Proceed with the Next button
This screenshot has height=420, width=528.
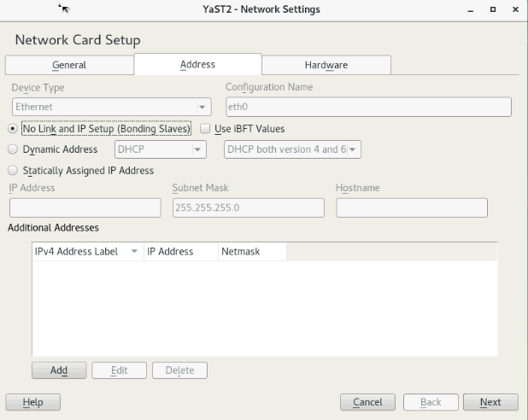[x=490, y=402]
